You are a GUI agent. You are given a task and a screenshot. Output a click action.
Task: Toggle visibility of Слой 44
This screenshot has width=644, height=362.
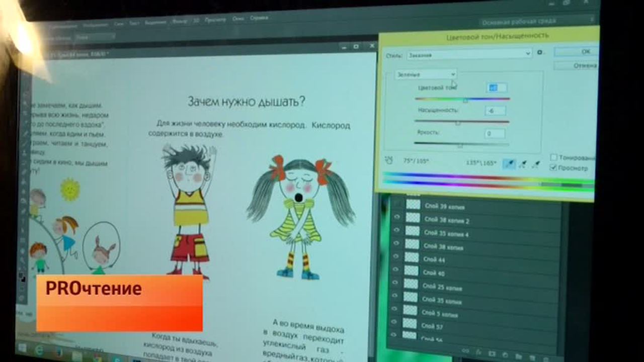[396, 256]
